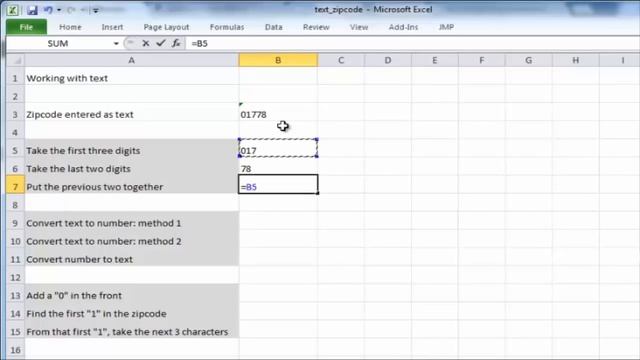Select column A header
640x360 pixels.
pos(131,60)
